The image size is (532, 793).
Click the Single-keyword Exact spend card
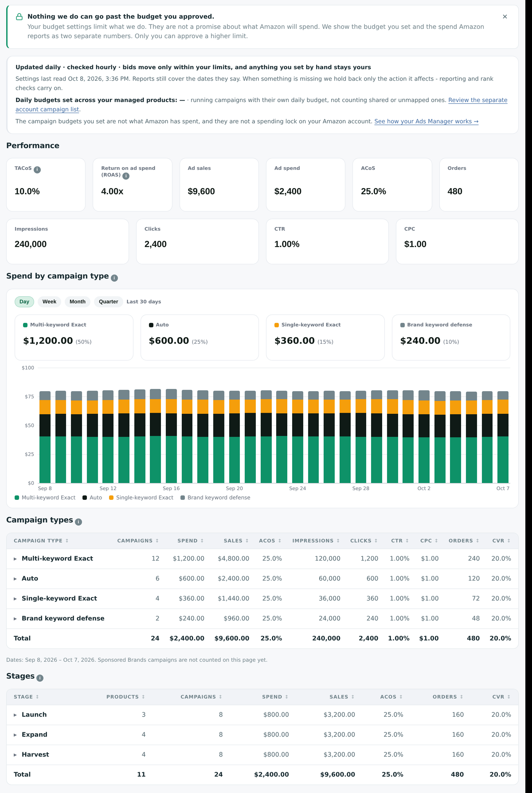(x=325, y=338)
